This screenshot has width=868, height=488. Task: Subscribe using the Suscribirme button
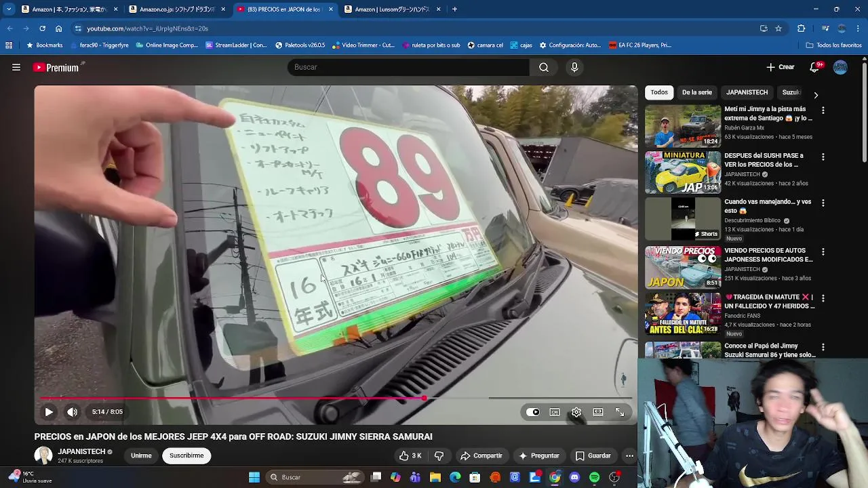point(186,455)
